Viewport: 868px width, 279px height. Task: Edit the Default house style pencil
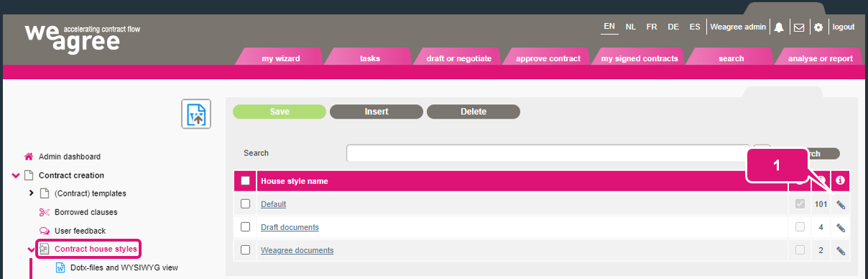pos(841,205)
